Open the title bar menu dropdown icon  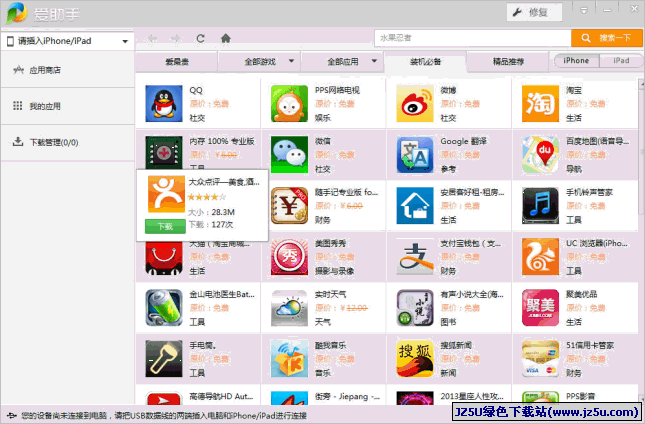tap(584, 10)
